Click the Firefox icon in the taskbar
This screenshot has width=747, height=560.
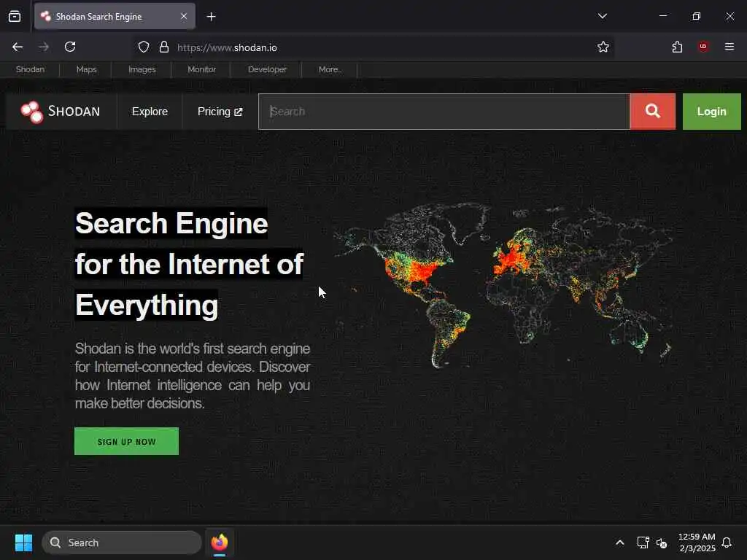click(220, 542)
